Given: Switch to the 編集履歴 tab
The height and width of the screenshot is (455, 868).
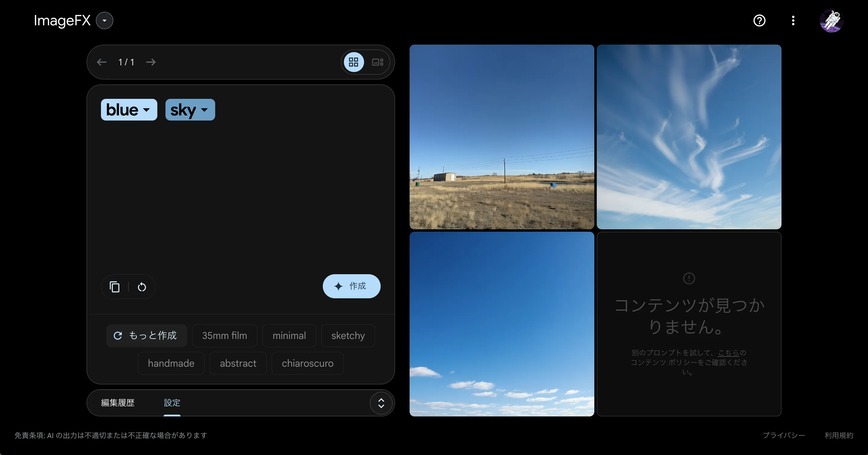Looking at the screenshot, I should (x=118, y=403).
